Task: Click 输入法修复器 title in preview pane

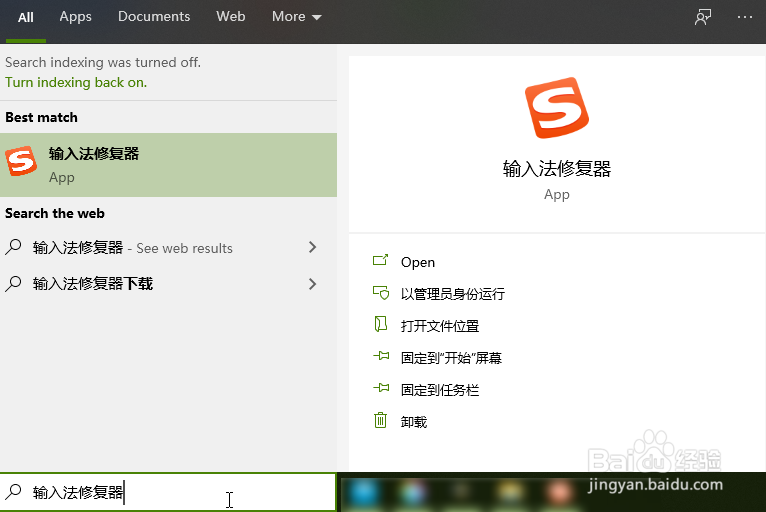Action: 557,169
